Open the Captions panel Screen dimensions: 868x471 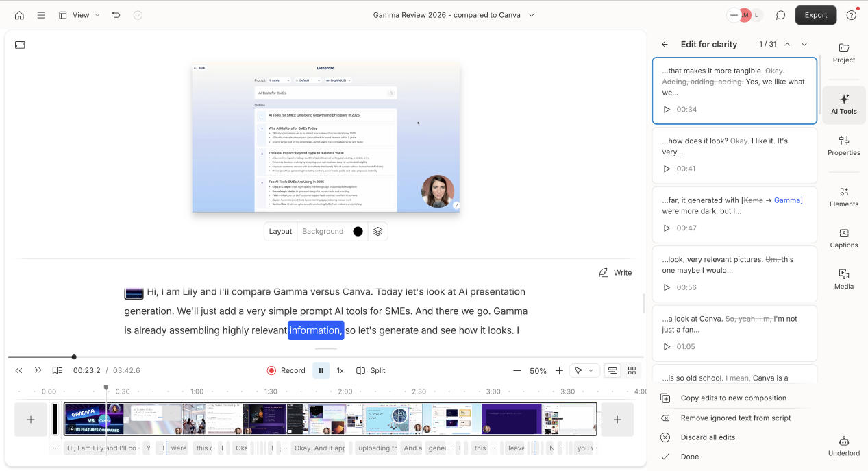click(x=843, y=239)
